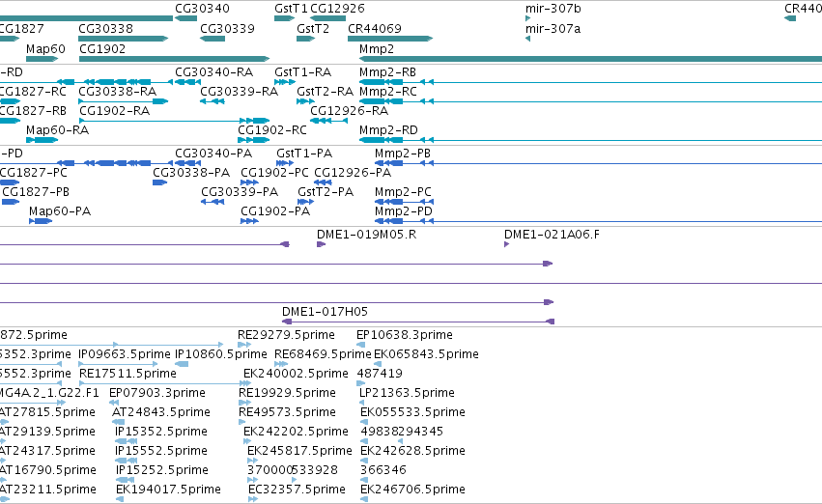Image resolution: width=822 pixels, height=504 pixels.
Task: Select the EK065843.5prime EST label
Action: pos(426,354)
